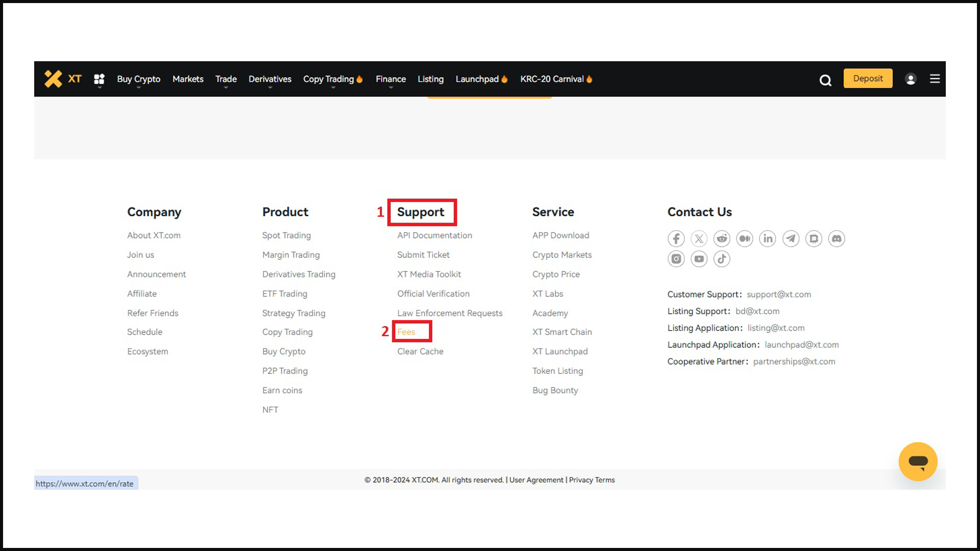
Task: Open the hamburger menu icon
Action: [x=935, y=79]
